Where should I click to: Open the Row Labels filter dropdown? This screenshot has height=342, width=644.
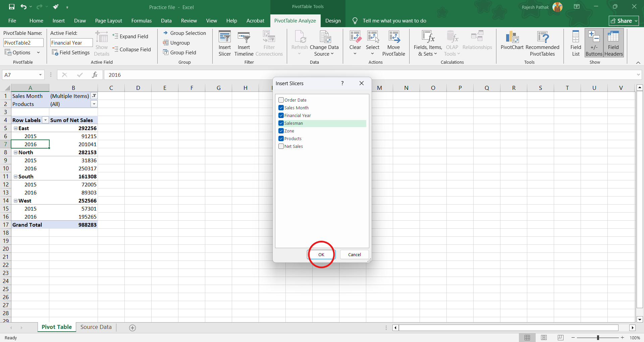[45, 120]
